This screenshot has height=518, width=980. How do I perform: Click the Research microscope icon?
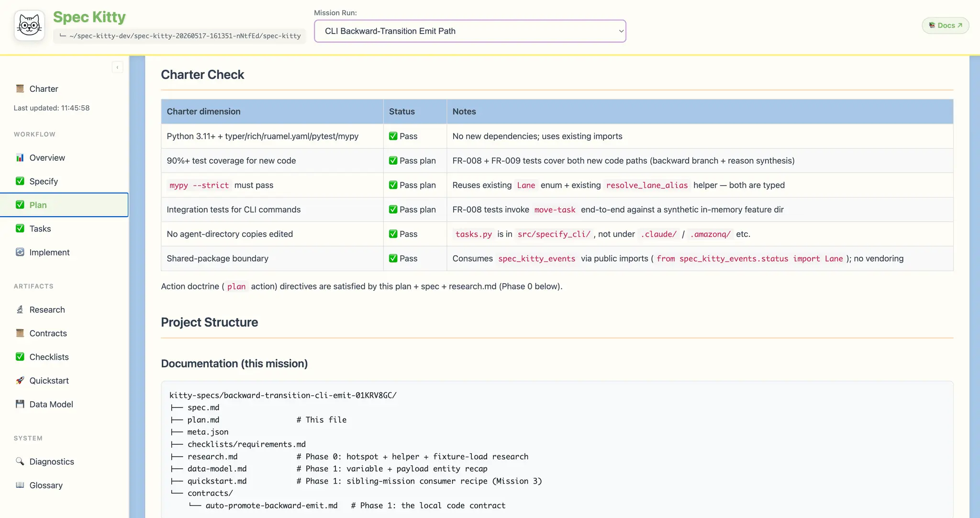tap(20, 309)
